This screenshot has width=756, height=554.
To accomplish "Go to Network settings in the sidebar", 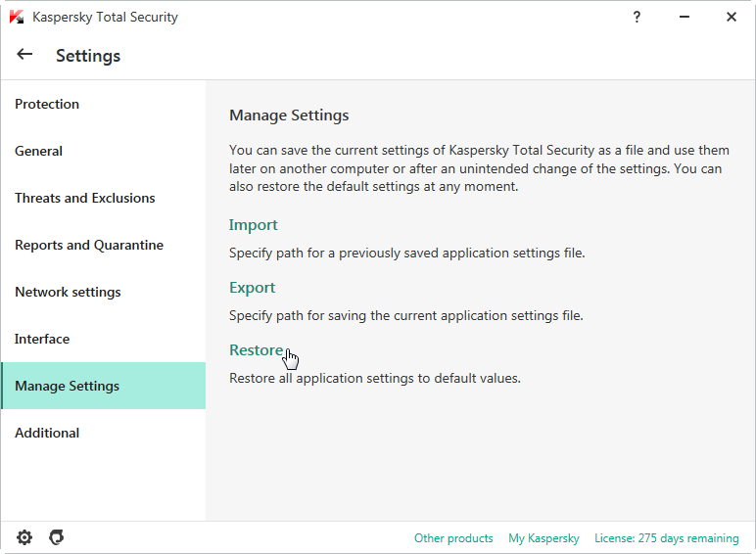I will coord(68,292).
